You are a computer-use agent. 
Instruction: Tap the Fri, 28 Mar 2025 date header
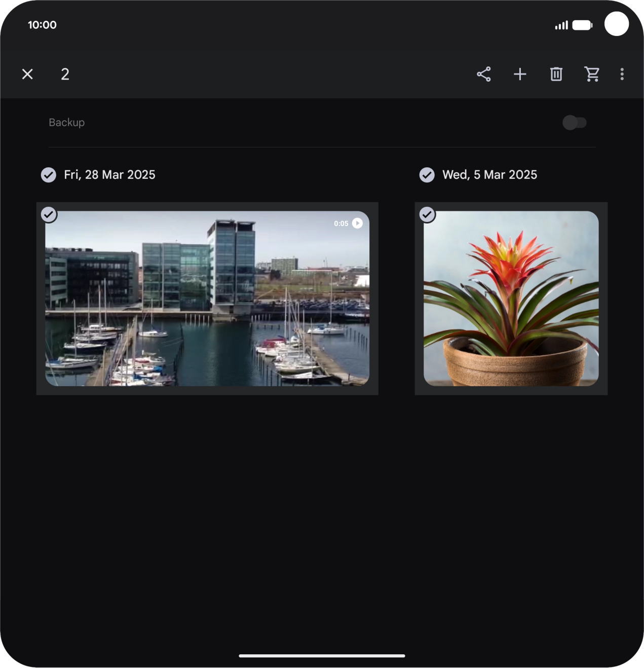click(x=109, y=175)
